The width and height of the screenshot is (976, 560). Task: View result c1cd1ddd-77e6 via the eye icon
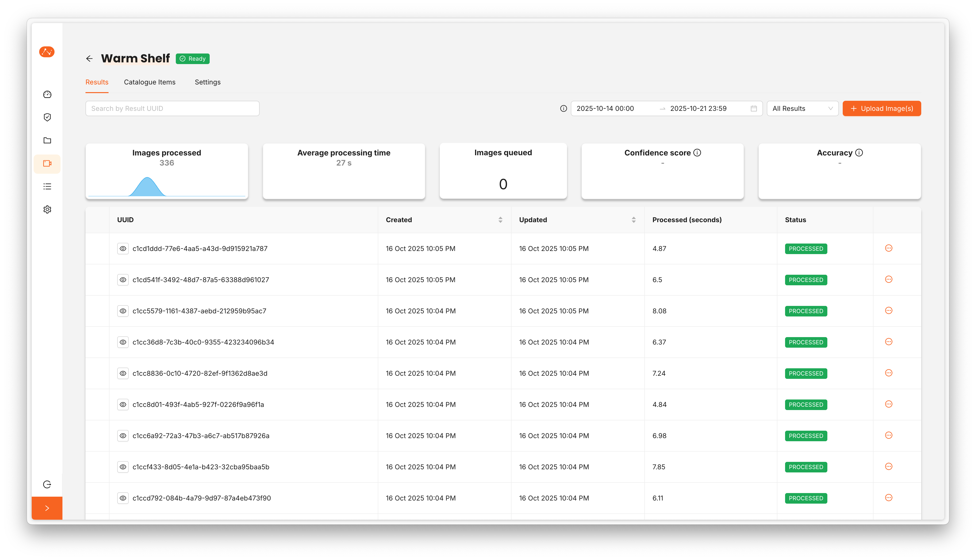(x=123, y=249)
